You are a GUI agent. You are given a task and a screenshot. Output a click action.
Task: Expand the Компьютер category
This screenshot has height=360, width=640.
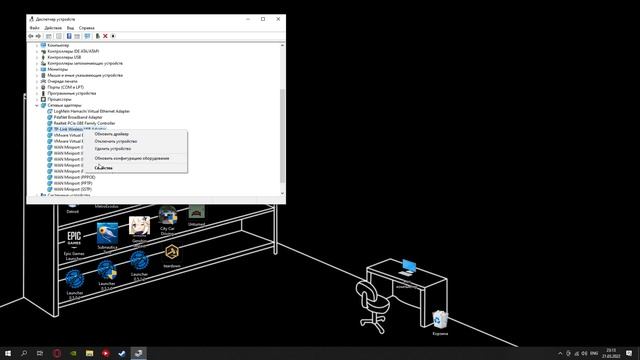(37, 45)
